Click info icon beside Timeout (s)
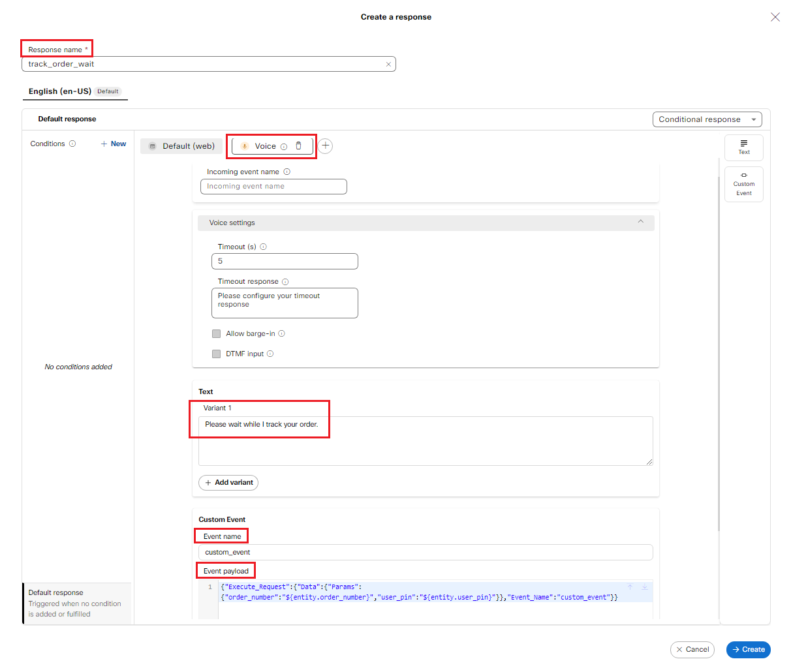Image resolution: width=791 pixels, height=672 pixels. tap(264, 247)
